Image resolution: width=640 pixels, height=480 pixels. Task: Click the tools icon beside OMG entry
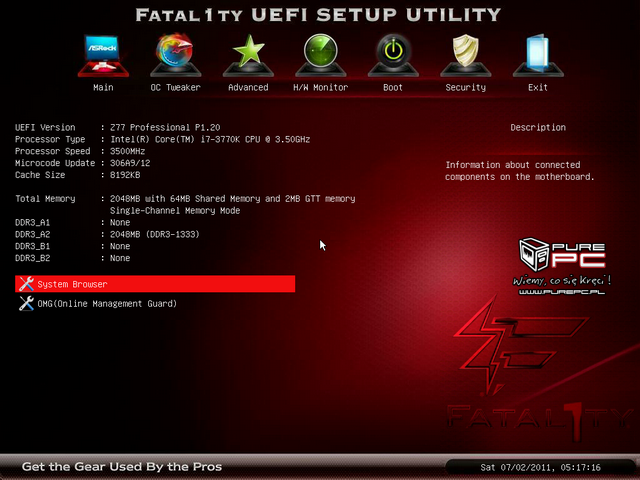click(27, 303)
